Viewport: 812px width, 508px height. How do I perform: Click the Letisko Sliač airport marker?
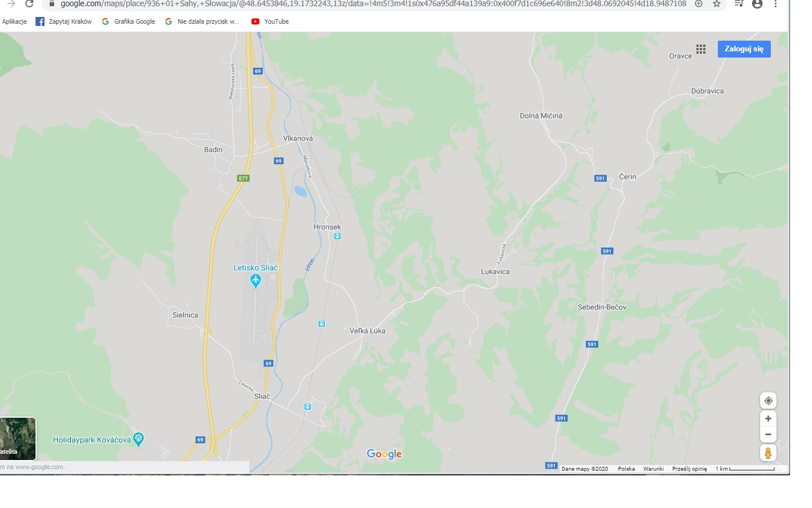click(255, 281)
